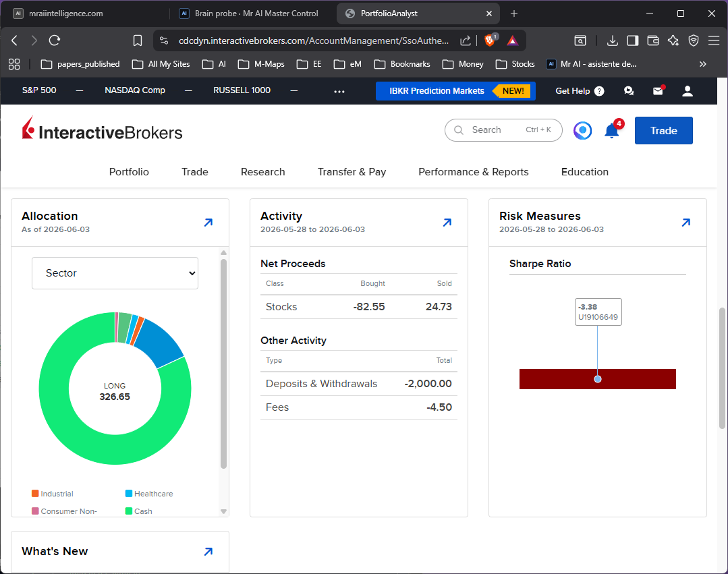728x574 pixels.
Task: Click the browser address bar URL
Action: pos(313,41)
